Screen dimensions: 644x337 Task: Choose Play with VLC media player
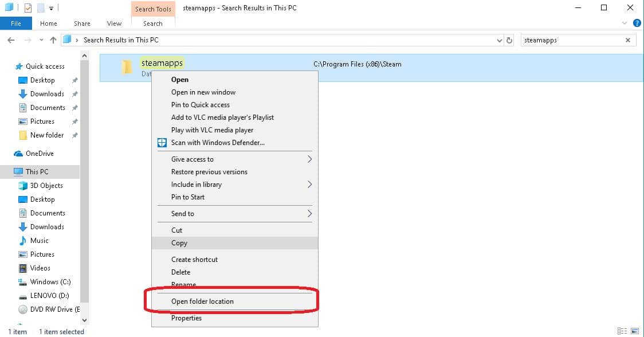234,130
